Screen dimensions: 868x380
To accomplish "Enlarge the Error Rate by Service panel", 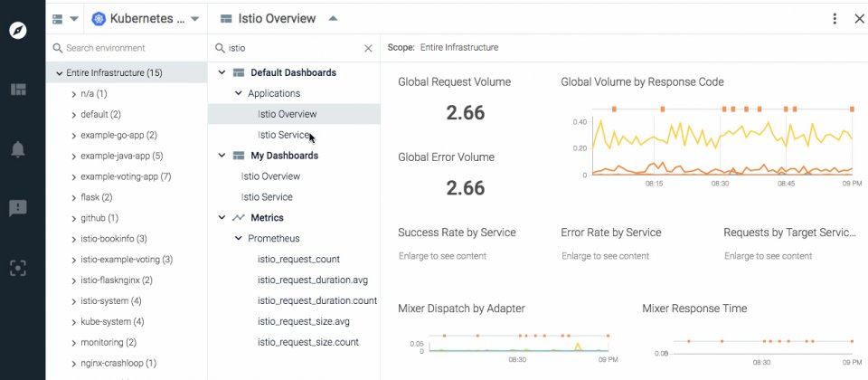I will [605, 256].
